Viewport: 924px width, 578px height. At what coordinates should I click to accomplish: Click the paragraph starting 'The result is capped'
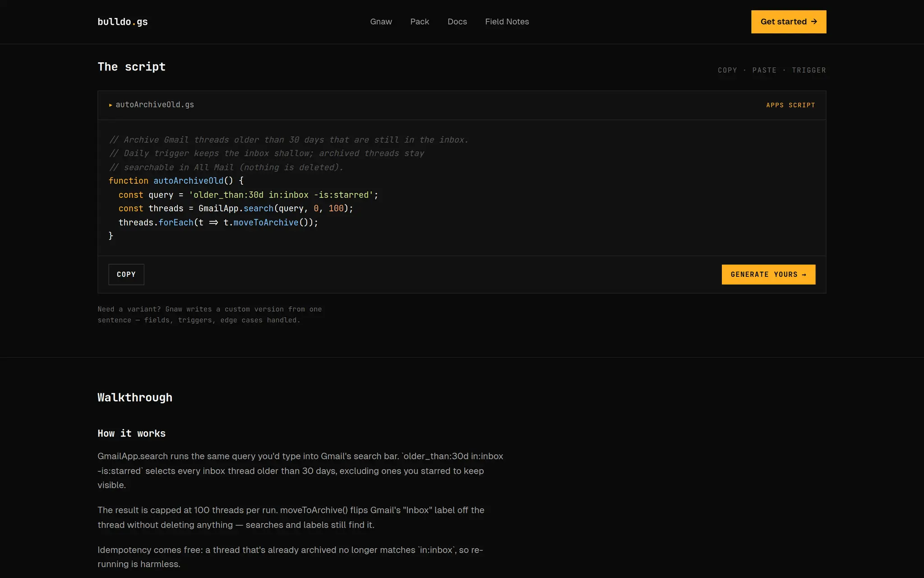coord(291,517)
